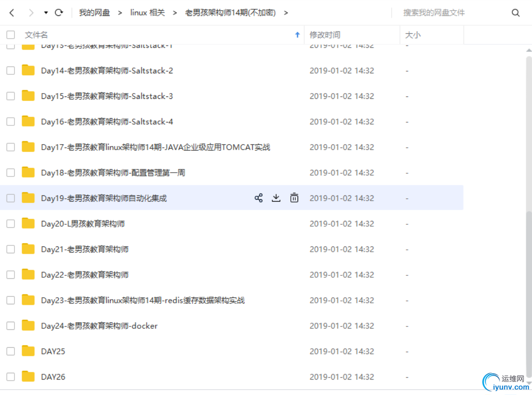Click folder icon for Day23 redis
Image resolution: width=532 pixels, height=395 pixels.
coord(28,300)
